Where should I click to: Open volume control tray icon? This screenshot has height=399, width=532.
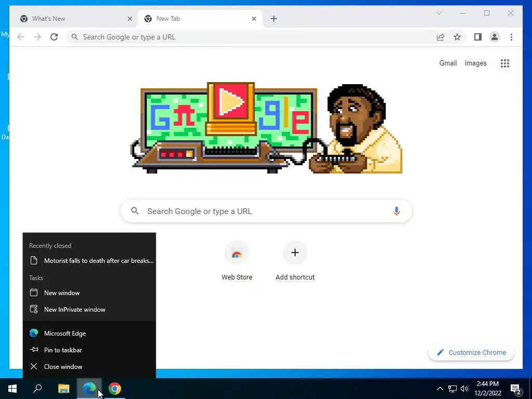464,389
